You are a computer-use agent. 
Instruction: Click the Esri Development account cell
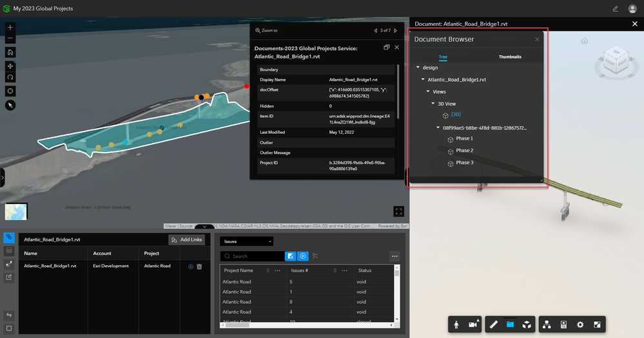point(111,266)
